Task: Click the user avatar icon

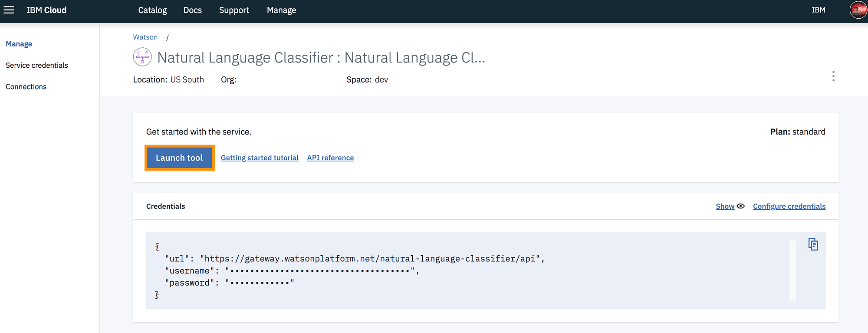Action: (858, 10)
